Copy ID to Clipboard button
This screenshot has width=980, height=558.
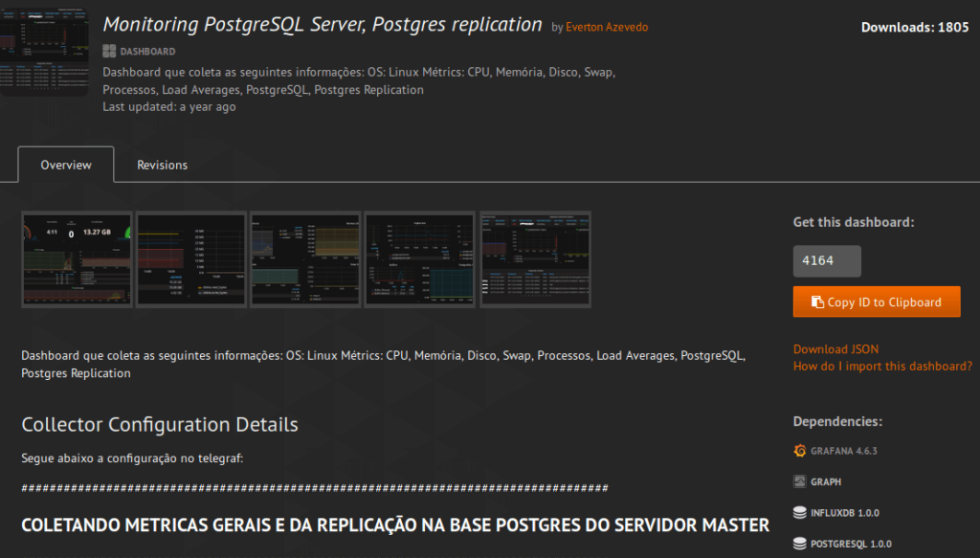(x=877, y=301)
